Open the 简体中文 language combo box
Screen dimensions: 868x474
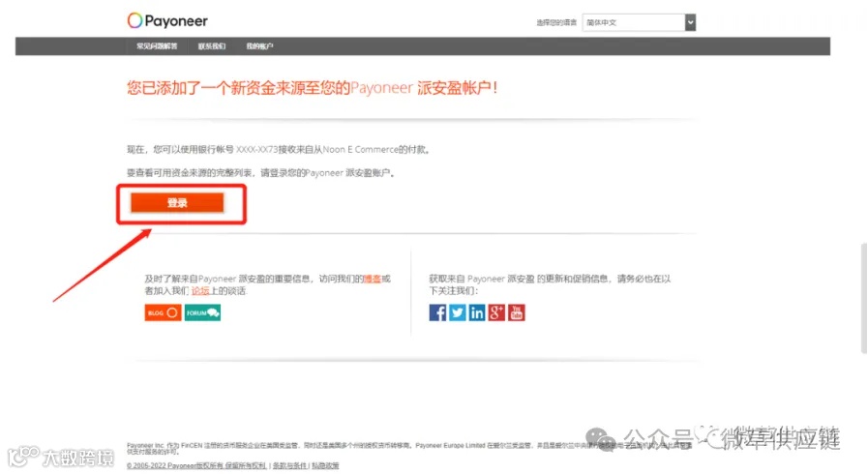[639, 22]
